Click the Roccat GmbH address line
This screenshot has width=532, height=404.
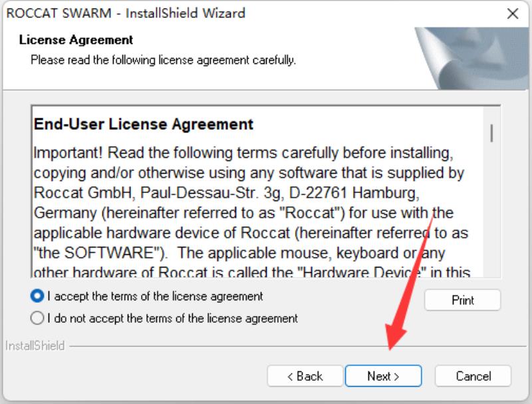[x=227, y=193]
